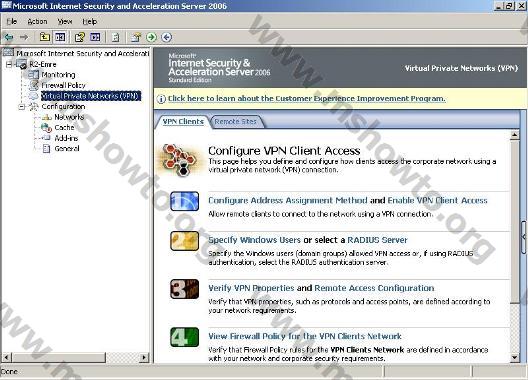
Task: Select General under Configuration
Action: [67, 148]
